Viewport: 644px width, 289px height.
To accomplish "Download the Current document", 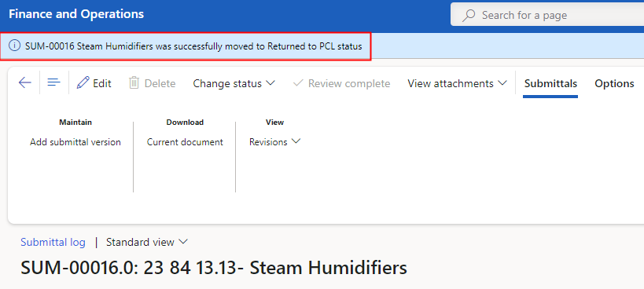I will click(185, 142).
